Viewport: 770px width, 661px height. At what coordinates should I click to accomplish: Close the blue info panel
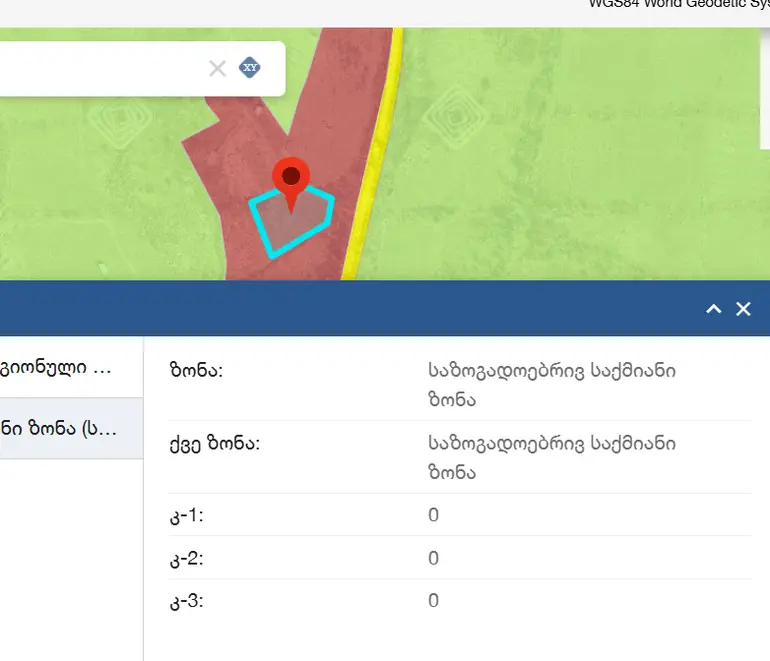(743, 309)
